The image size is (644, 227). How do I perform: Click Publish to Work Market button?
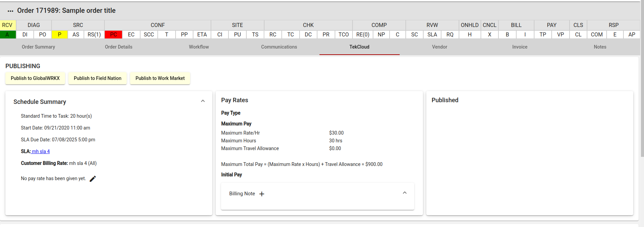pyautogui.click(x=160, y=78)
